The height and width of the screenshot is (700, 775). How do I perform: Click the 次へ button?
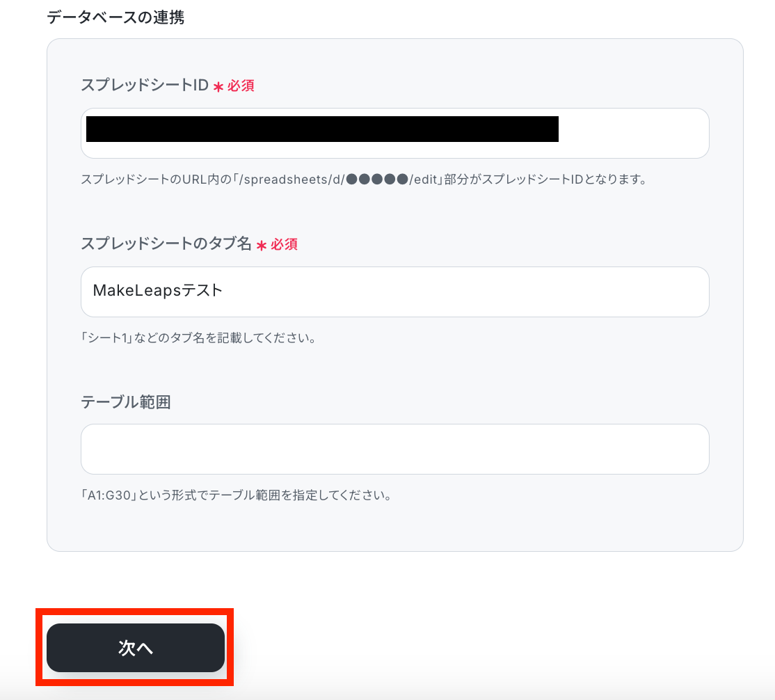[x=136, y=648]
